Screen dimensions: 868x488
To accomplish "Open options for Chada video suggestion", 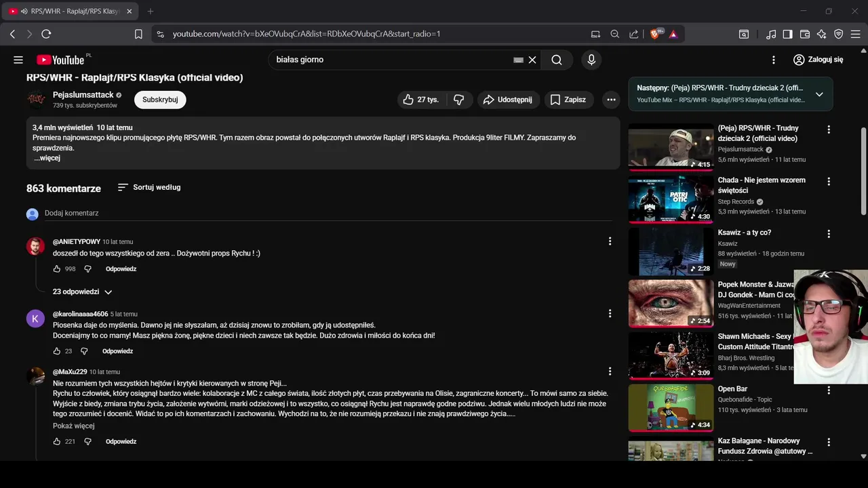I will pyautogui.click(x=828, y=182).
